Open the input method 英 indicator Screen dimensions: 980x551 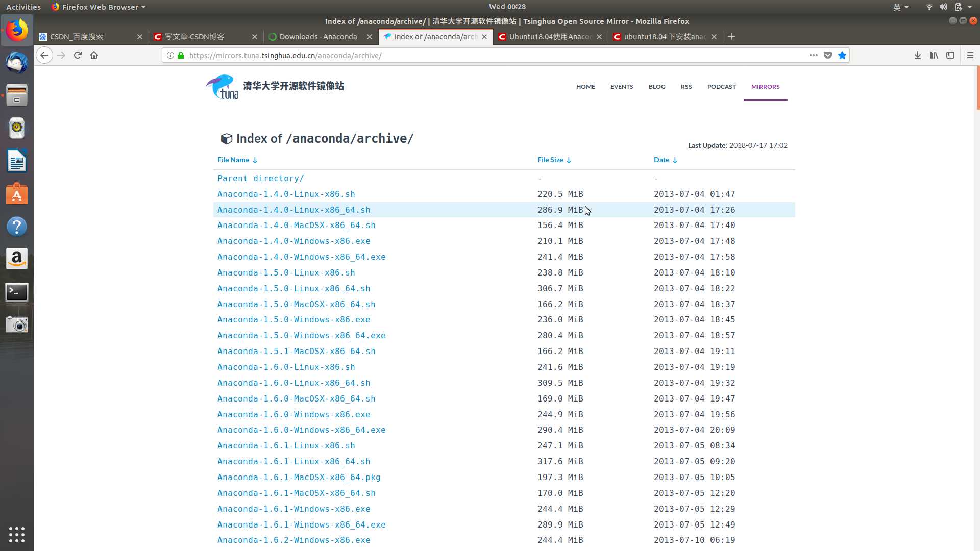901,7
